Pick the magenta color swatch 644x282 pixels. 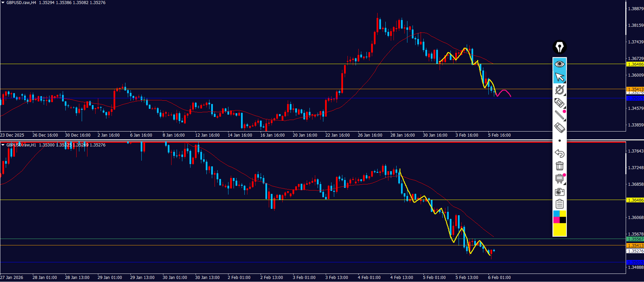point(556,220)
